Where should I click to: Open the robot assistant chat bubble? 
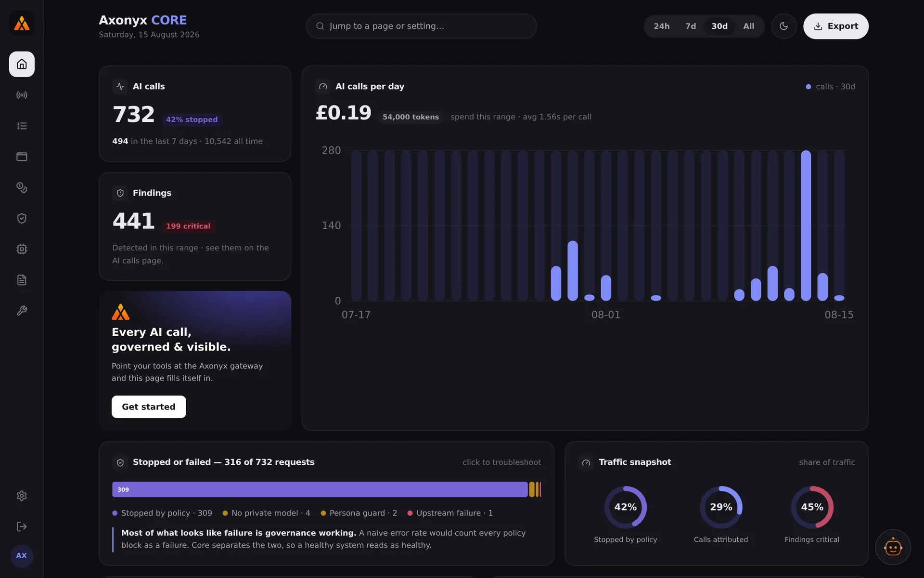(x=893, y=547)
